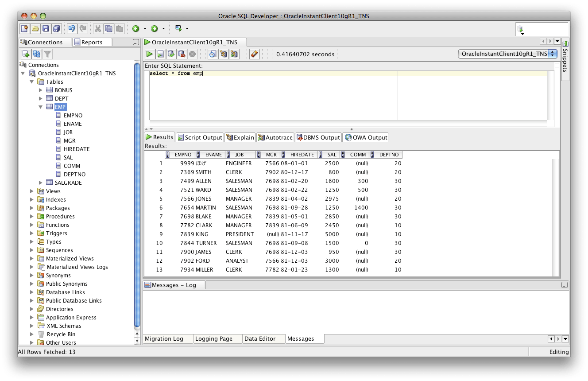Click the Commit database icon
The image size is (588, 381).
(171, 54)
